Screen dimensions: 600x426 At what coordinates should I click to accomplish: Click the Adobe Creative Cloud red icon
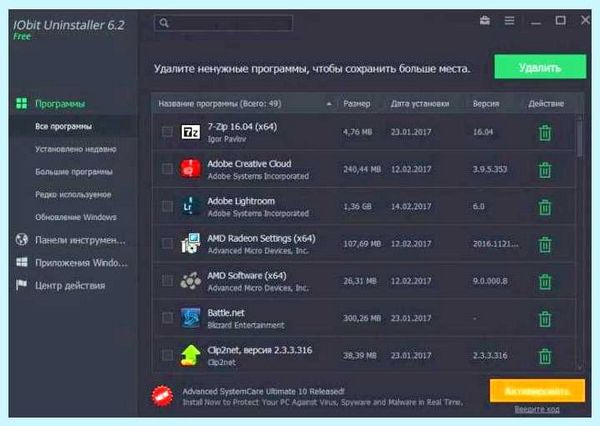(191, 169)
